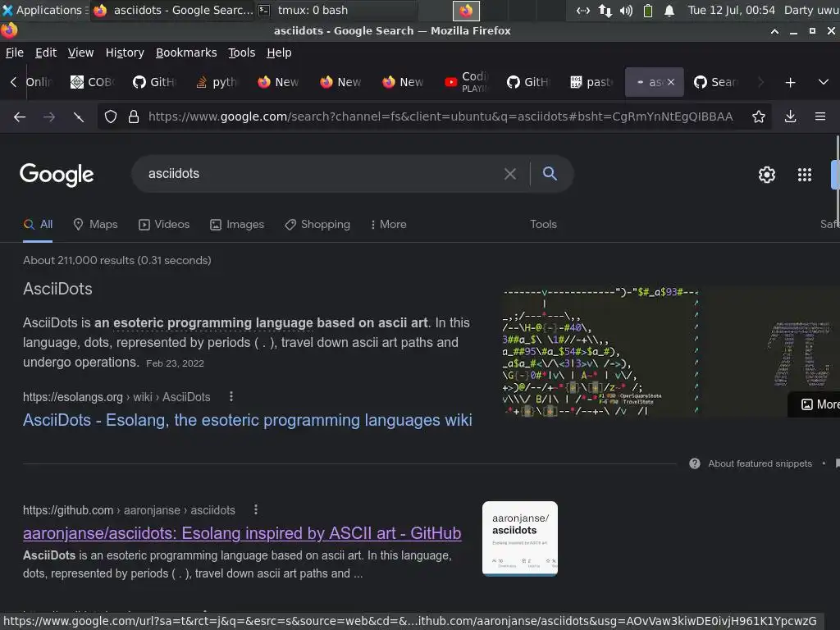
Task: Switch to the python Stack Overflow tab
Action: point(217,82)
